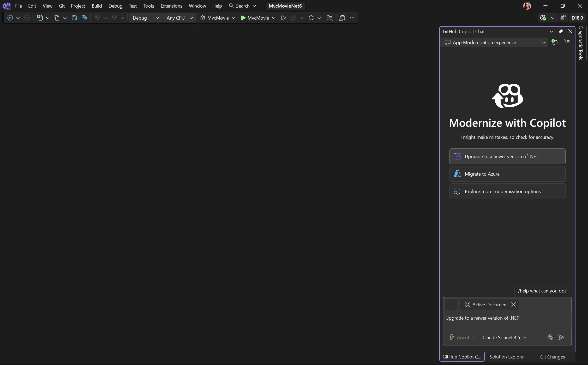Send the chat message with the arrow icon

(561, 337)
